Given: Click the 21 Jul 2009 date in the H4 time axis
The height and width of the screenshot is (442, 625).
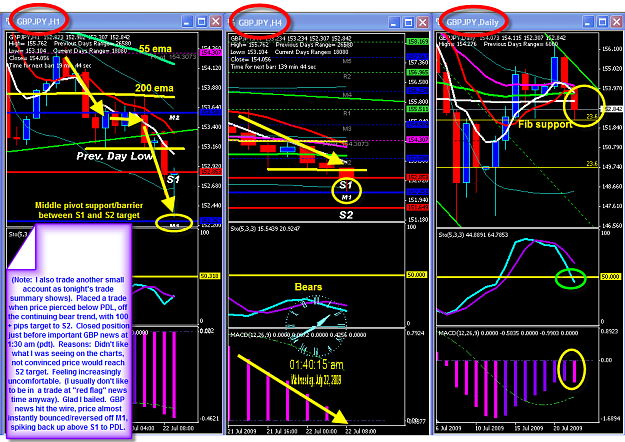Looking at the screenshot, I should pos(242,432).
